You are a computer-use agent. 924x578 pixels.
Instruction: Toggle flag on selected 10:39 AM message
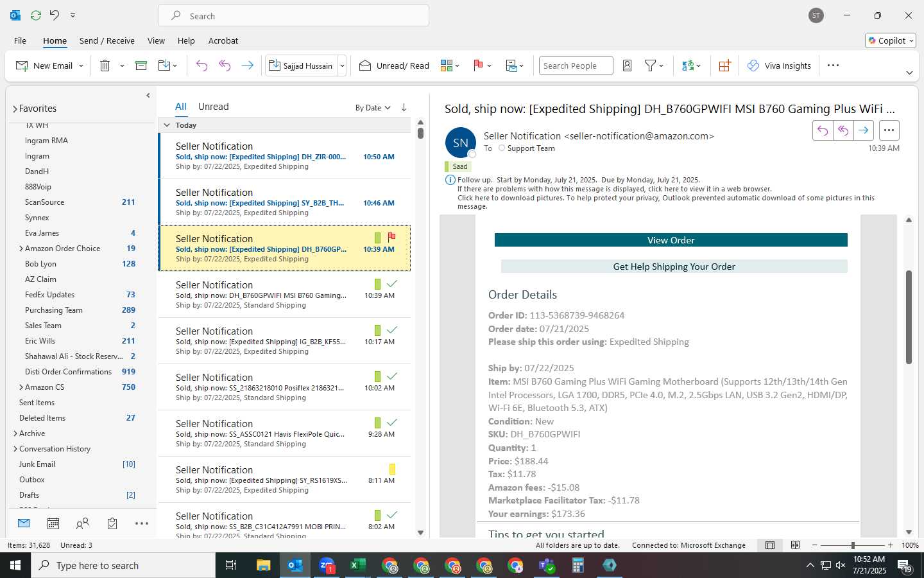coord(392,238)
